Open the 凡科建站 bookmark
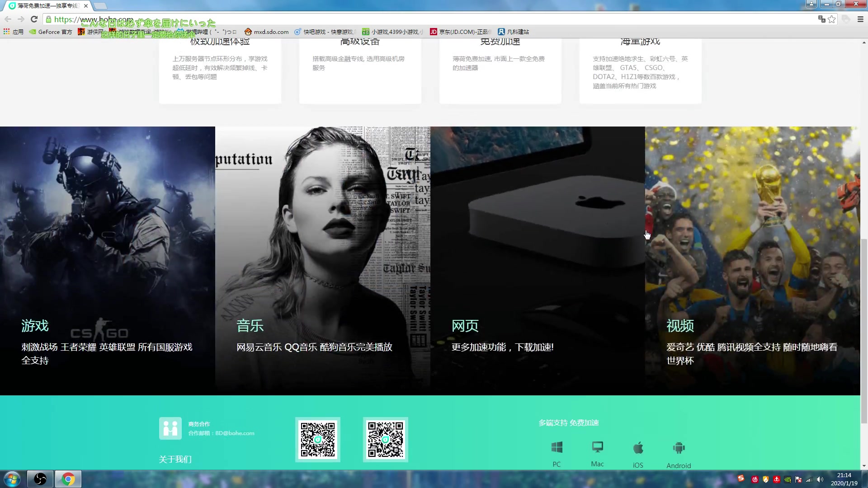Screen dimensions: 868x488 coord(513,32)
